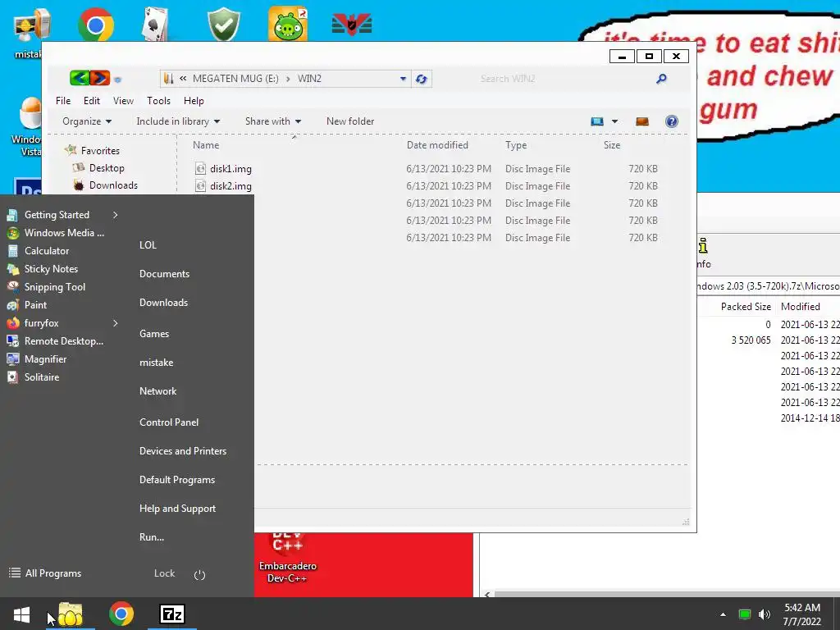
Task: Open Documents from Start menu
Action: click(164, 274)
